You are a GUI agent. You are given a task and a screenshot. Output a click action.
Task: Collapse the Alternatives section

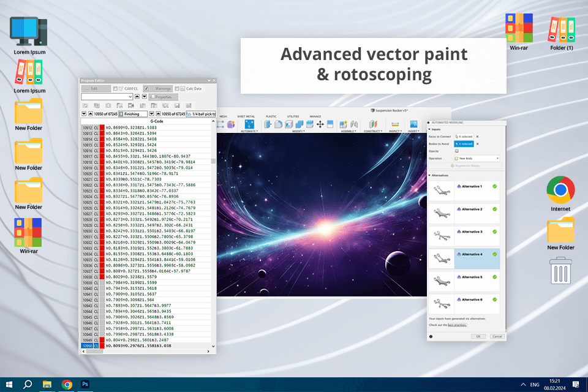[x=430, y=175]
